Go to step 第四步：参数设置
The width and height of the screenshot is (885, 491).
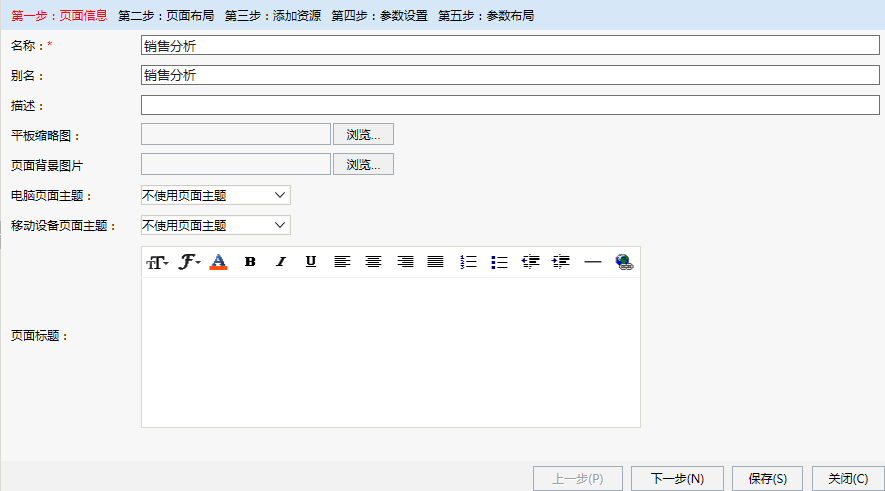(x=379, y=16)
